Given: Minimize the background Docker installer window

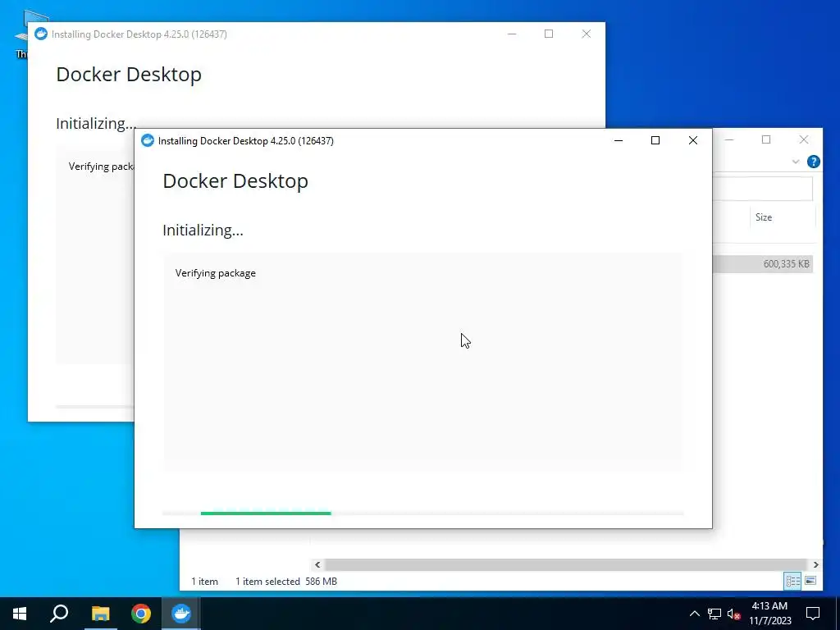Looking at the screenshot, I should click(x=512, y=34).
